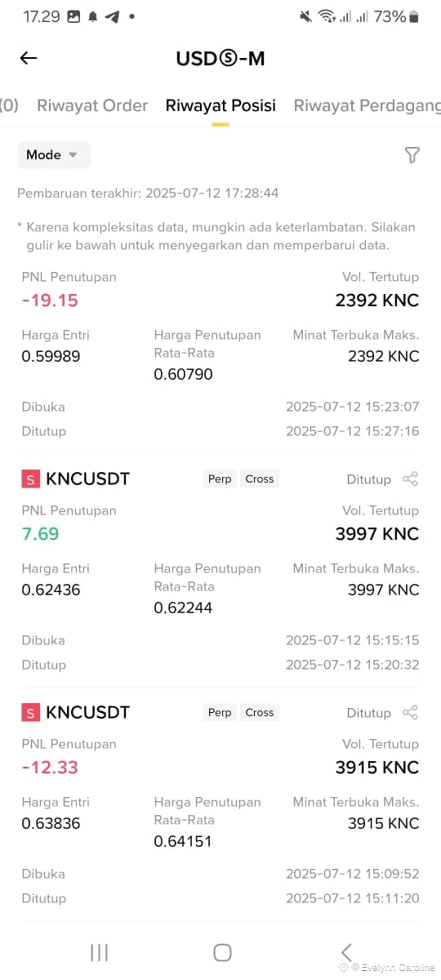441x980 pixels.
Task: Open KNCUSDT pair with 3997 KNC volume
Action: point(88,479)
